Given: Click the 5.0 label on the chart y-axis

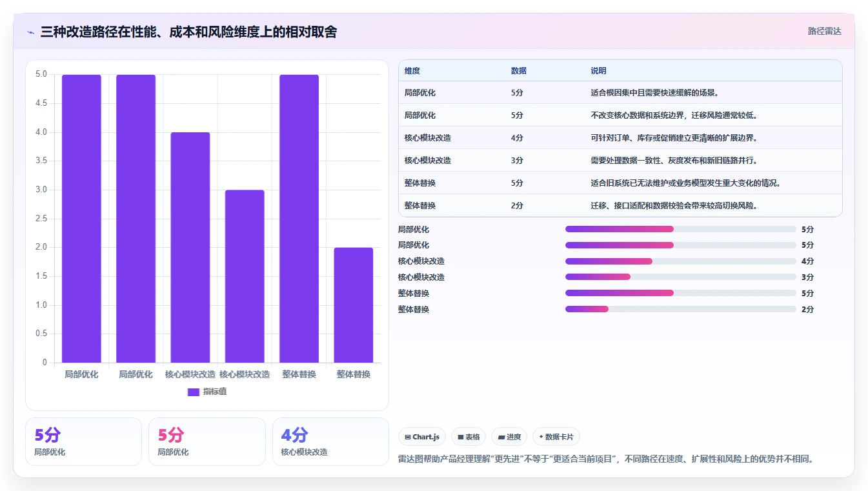Looking at the screenshot, I should tap(41, 74).
